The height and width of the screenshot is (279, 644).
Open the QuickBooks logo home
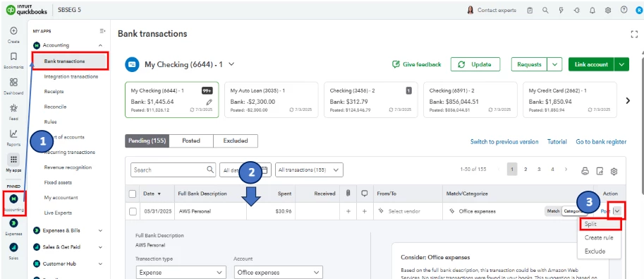27,11
